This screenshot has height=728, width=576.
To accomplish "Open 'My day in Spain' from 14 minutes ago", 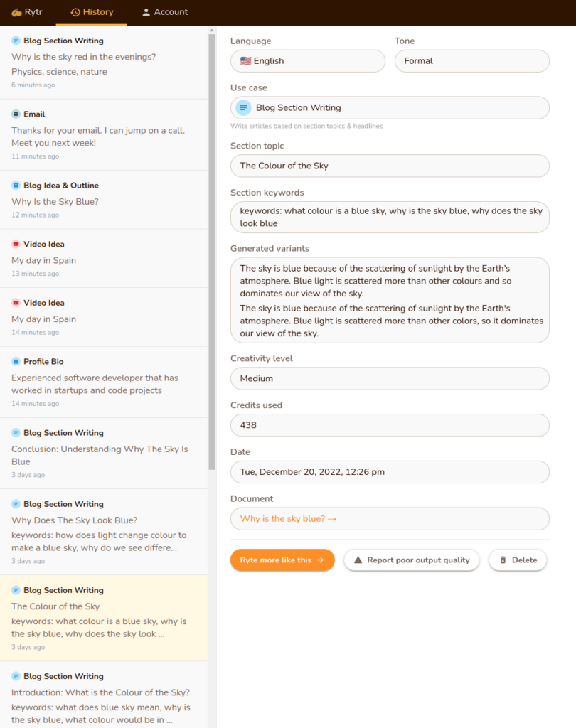I will tap(104, 317).
